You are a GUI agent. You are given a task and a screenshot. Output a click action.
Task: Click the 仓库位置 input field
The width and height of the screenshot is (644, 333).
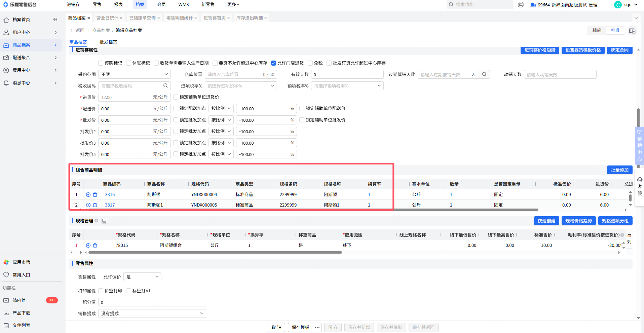tap(241, 74)
